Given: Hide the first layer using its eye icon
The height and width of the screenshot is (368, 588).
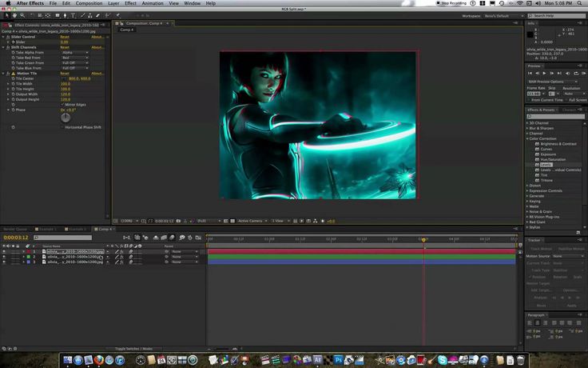Looking at the screenshot, I should click(4, 251).
